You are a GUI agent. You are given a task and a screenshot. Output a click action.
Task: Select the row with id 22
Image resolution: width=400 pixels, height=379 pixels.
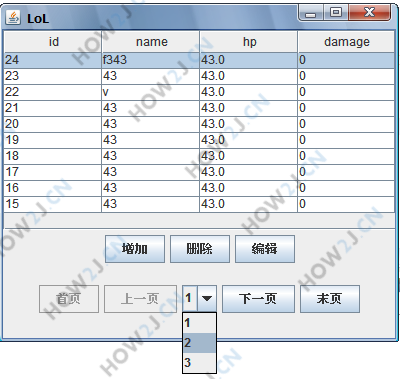point(199,92)
